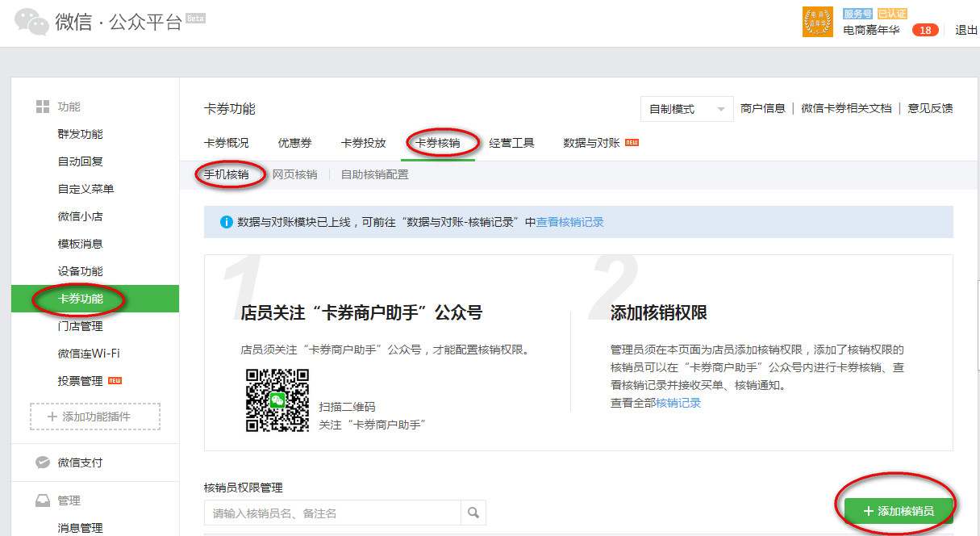The height and width of the screenshot is (536, 980).
Task: Click the 卡券功能 page title
Action: coord(230,109)
